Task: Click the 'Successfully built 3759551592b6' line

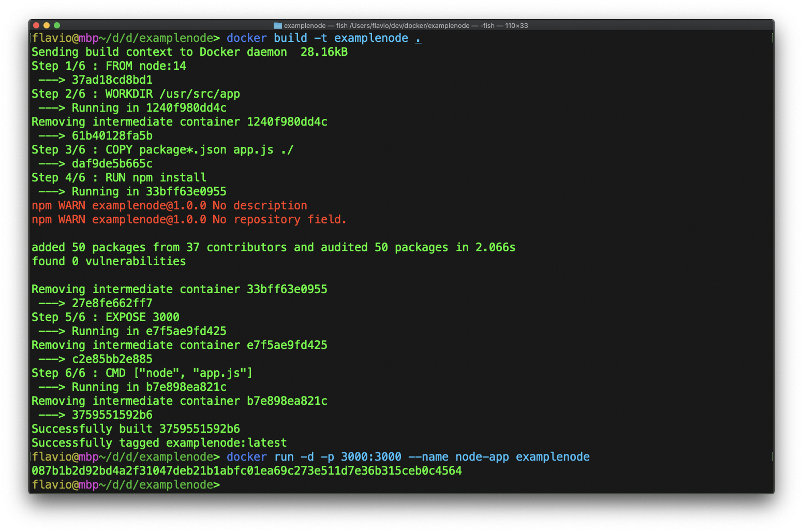Action: coord(136,429)
